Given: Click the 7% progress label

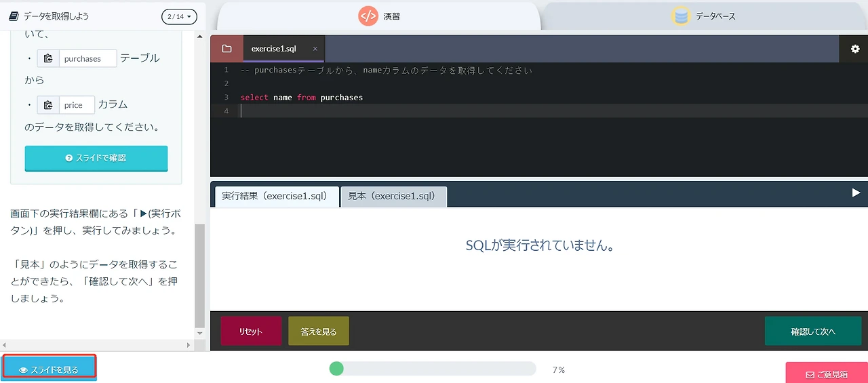Looking at the screenshot, I should pyautogui.click(x=559, y=370).
